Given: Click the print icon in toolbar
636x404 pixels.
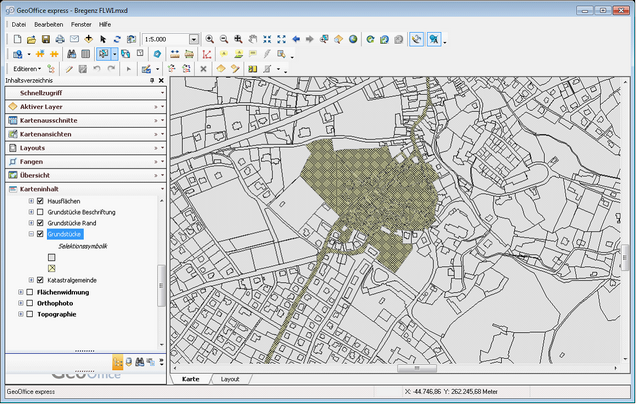Looking at the screenshot, I should pyautogui.click(x=59, y=39).
